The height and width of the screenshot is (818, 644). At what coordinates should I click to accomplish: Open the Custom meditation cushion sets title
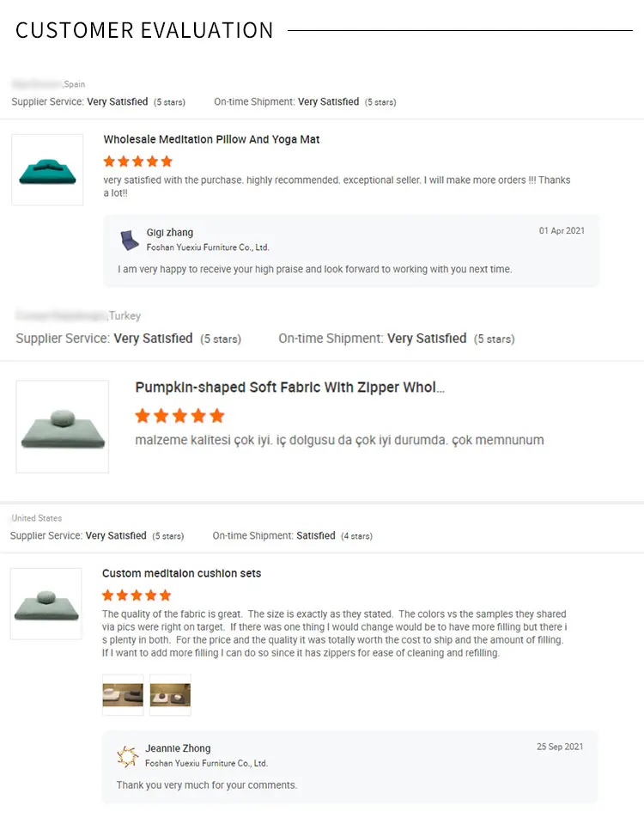click(181, 573)
